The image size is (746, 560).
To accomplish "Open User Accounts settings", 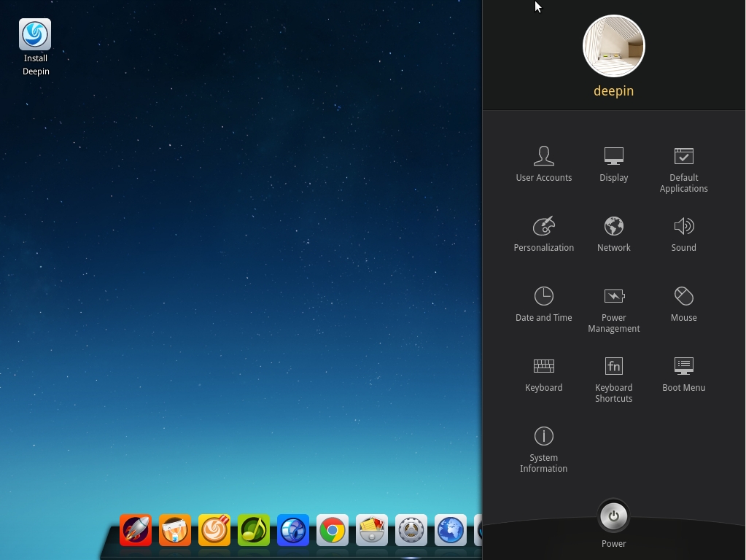I will pos(544,163).
